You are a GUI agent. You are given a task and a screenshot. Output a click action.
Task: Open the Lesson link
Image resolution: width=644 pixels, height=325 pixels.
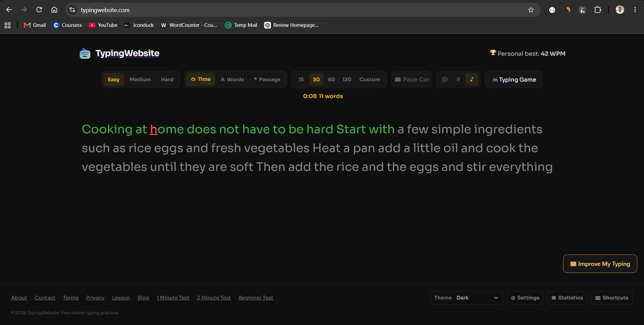tap(121, 298)
